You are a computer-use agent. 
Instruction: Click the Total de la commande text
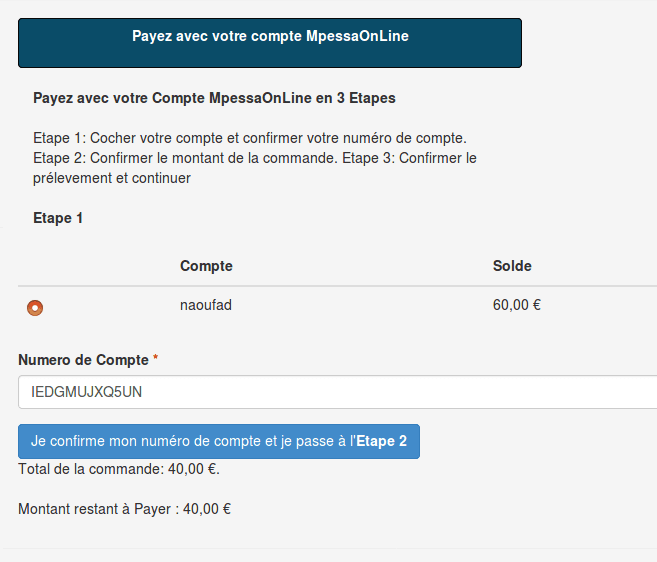(119, 469)
